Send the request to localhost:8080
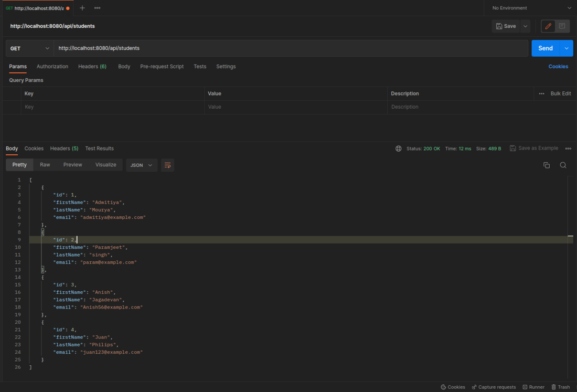Image resolution: width=577 pixels, height=392 pixels. [546, 48]
